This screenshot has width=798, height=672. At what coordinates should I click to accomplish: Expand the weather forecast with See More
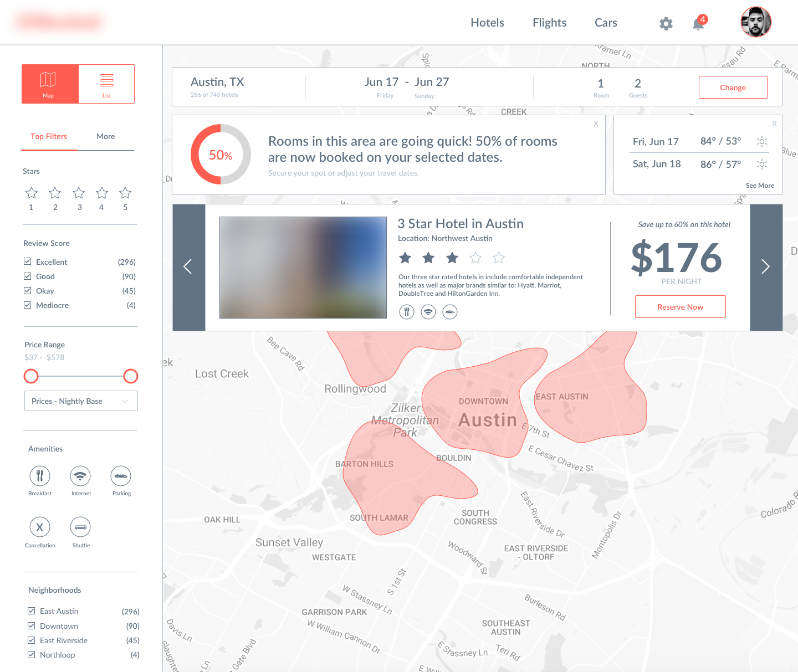[759, 186]
